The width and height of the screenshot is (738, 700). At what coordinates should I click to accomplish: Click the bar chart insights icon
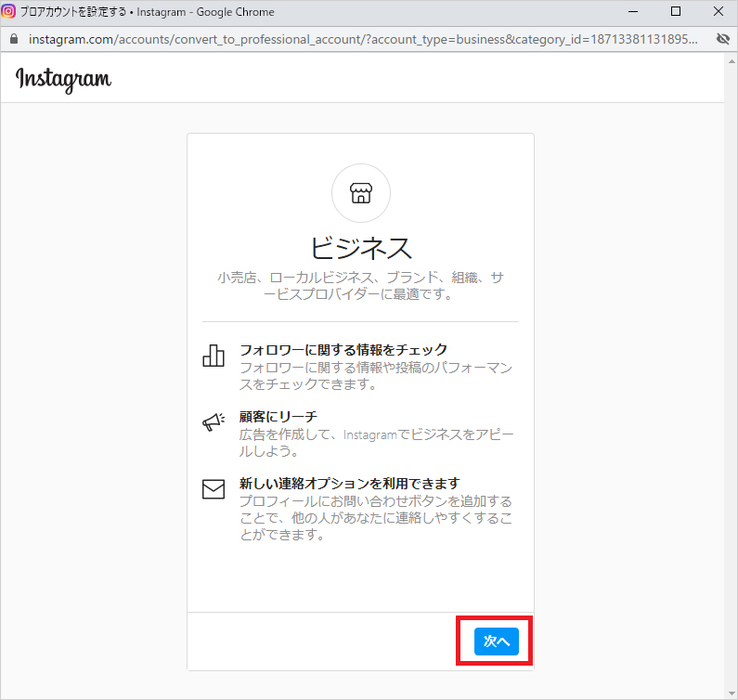[214, 356]
